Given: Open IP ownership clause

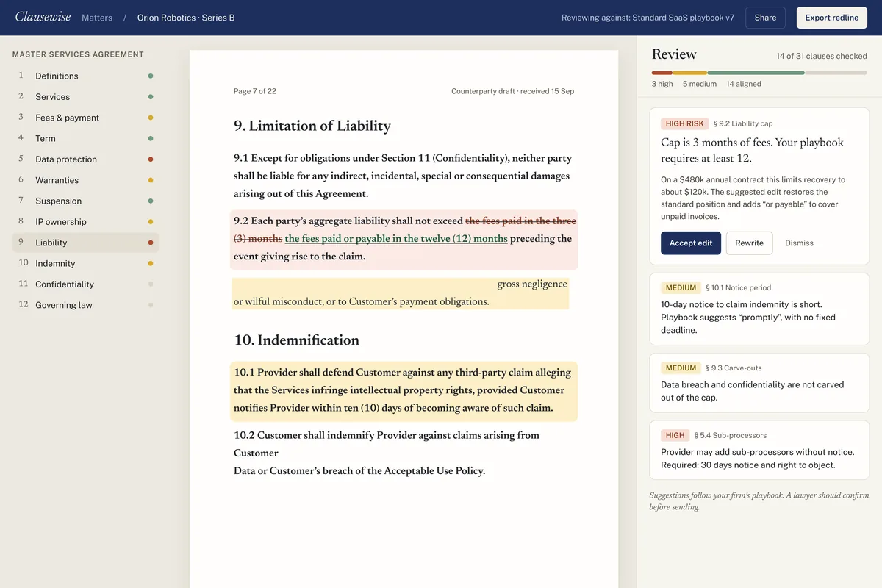Looking at the screenshot, I should click(85, 221).
